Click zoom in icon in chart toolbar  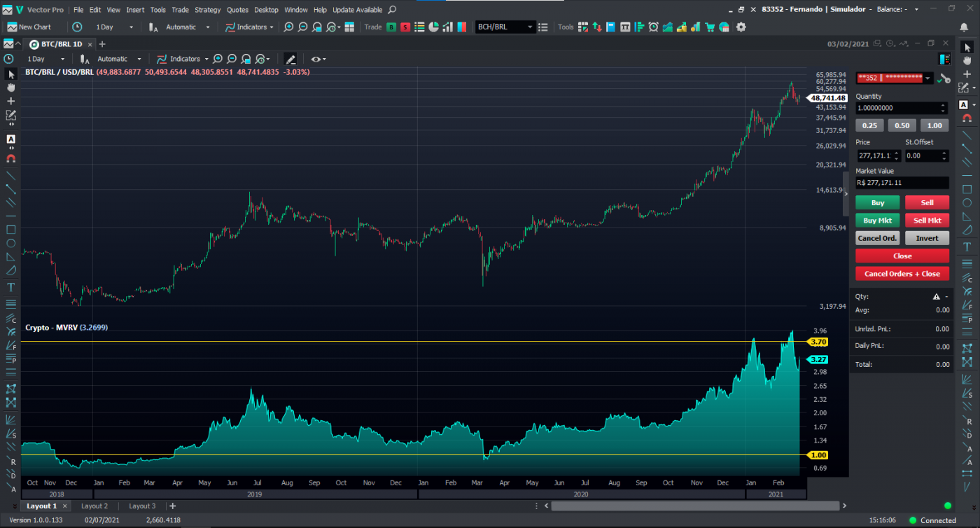[x=218, y=59]
